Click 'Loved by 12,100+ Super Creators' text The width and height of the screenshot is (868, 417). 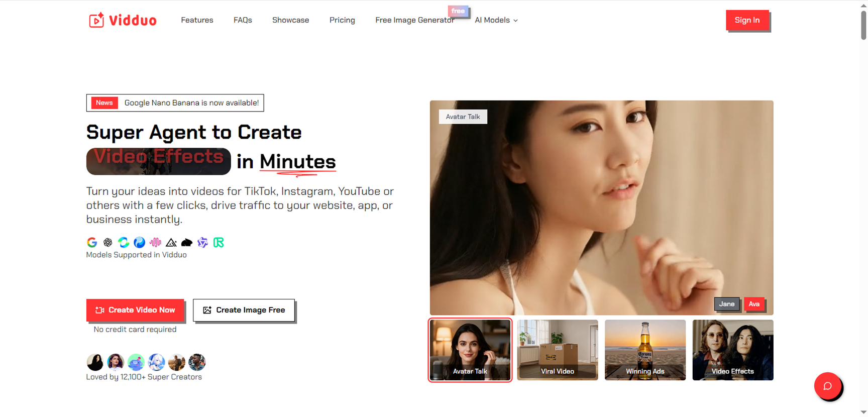(144, 377)
